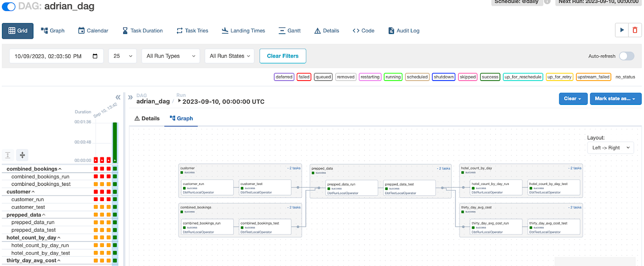Click the expand all task groups icon

[x=8, y=155]
